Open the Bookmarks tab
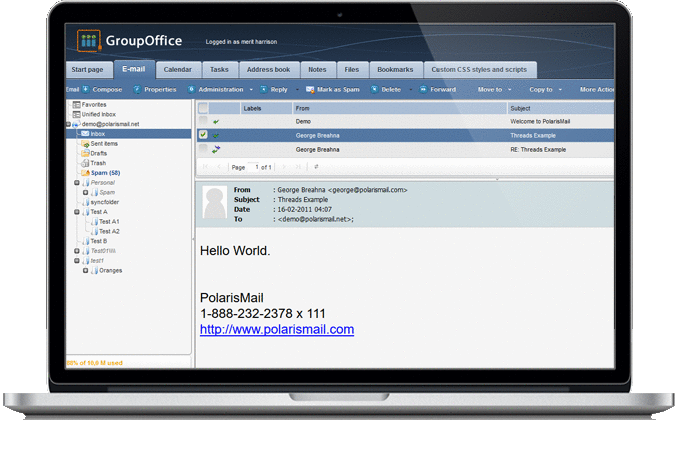 pyautogui.click(x=395, y=70)
